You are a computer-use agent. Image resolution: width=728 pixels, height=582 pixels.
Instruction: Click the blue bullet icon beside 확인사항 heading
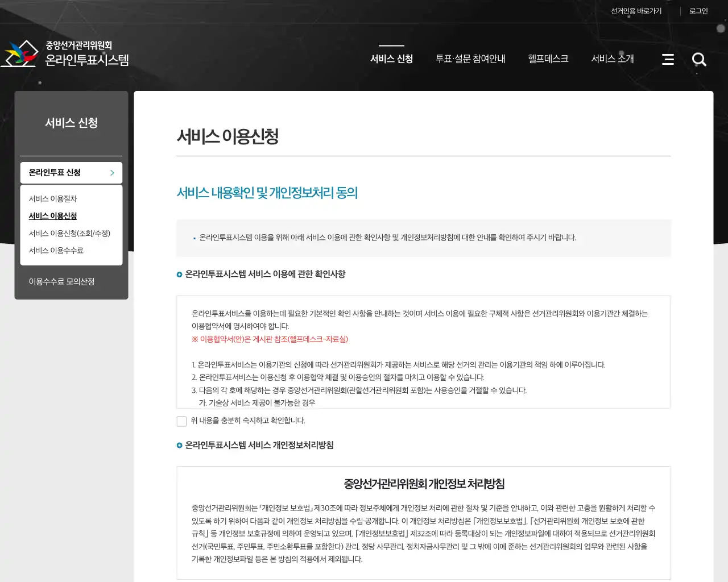[179, 275]
